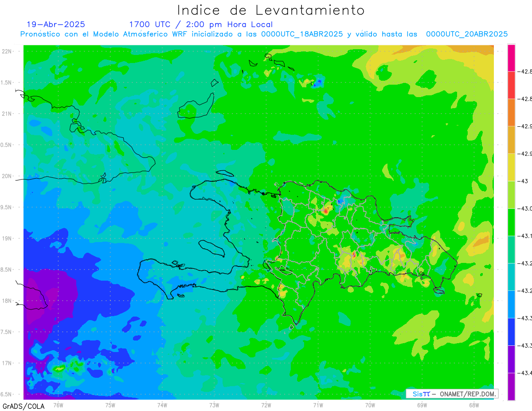Image resolution: width=532 pixels, height=411 pixels.
Task: Click the '72W' longitude label
Action: [266, 405]
